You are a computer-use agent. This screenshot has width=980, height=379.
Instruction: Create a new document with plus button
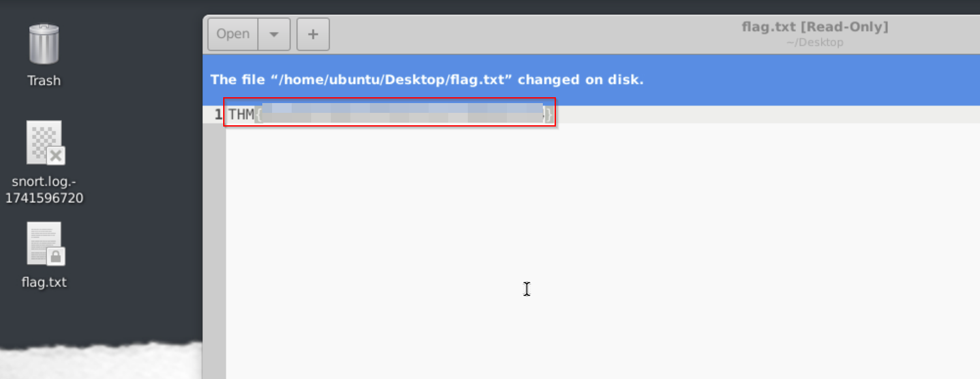click(313, 34)
